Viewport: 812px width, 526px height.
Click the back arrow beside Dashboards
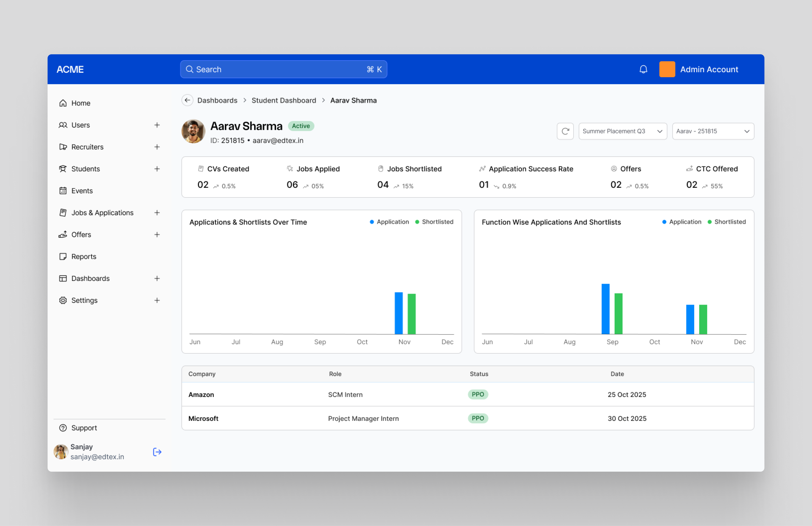pos(187,100)
